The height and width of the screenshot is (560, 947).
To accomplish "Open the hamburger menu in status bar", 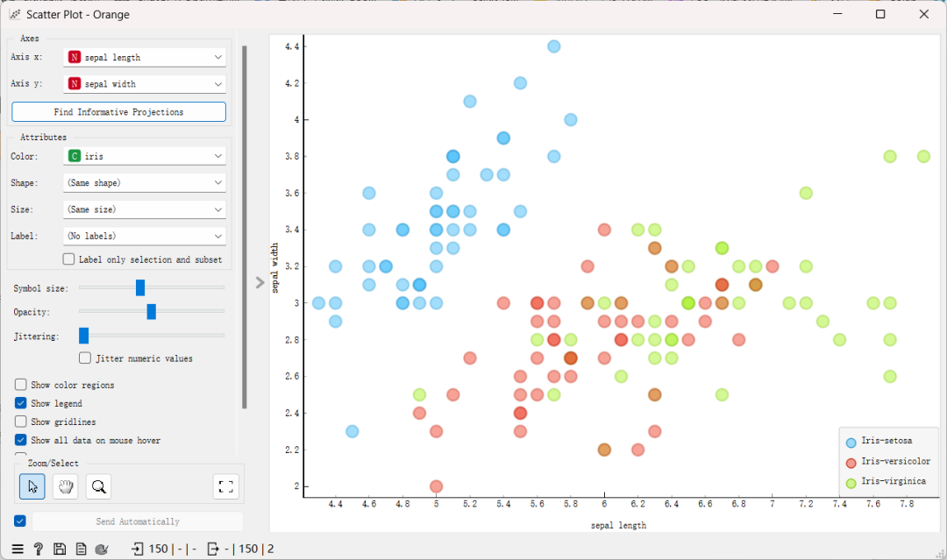I will [x=18, y=549].
